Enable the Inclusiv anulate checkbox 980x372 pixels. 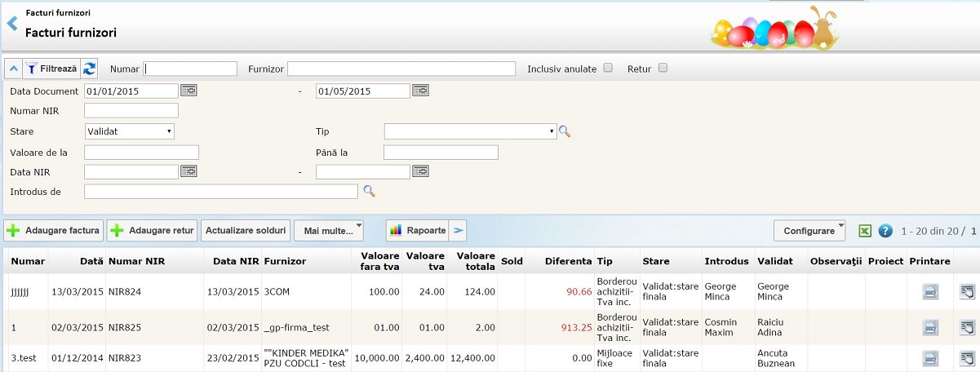(608, 69)
